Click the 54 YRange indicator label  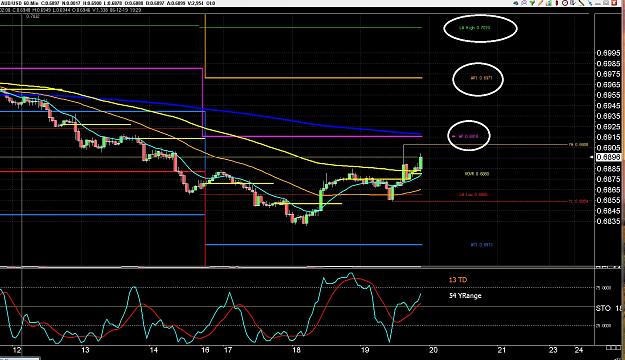(465, 296)
